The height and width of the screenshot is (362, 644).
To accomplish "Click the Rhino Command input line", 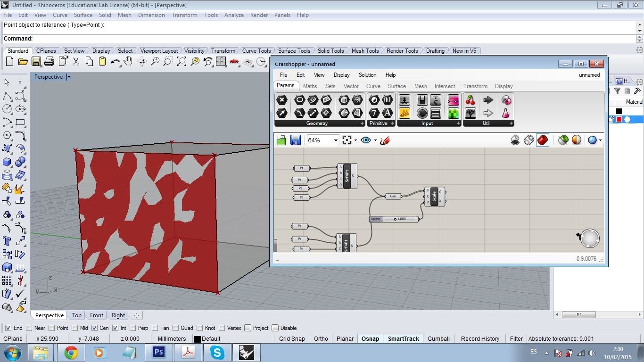I will pos(319,39).
